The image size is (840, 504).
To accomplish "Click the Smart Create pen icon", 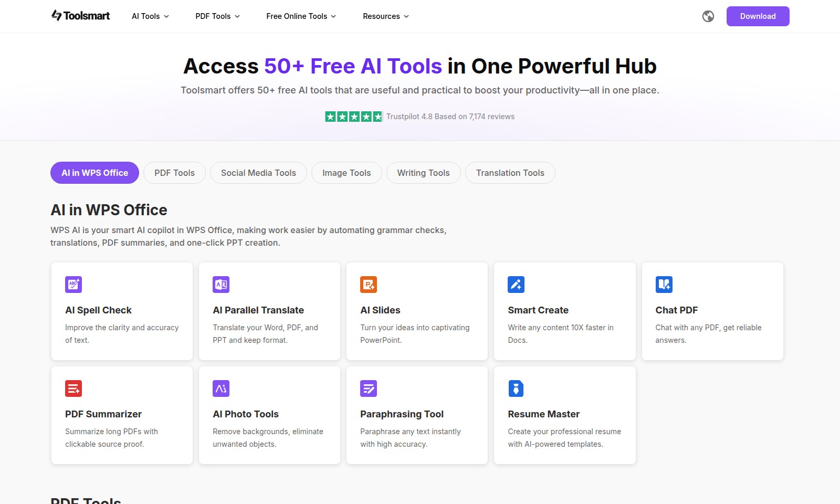I will [x=516, y=285].
